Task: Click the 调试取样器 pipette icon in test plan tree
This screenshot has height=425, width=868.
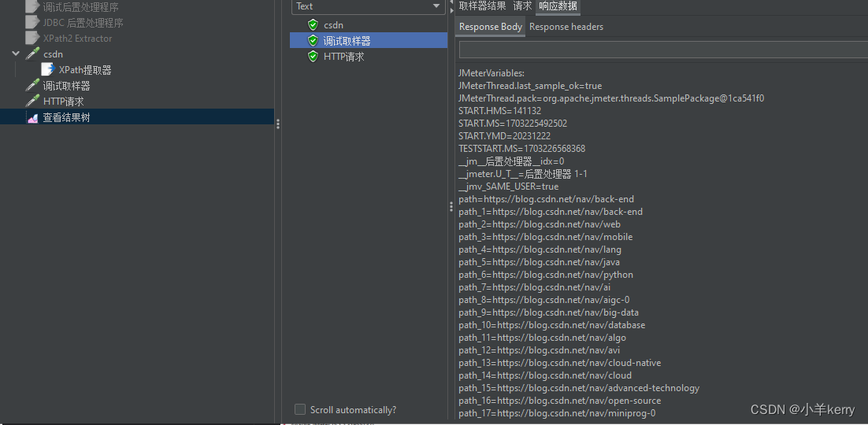Action: tap(32, 86)
